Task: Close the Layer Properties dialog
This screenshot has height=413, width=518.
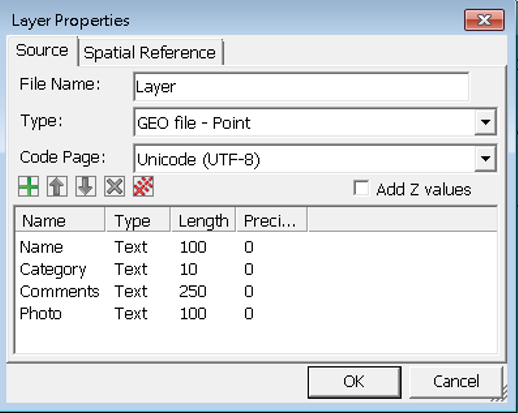Action: tap(484, 20)
